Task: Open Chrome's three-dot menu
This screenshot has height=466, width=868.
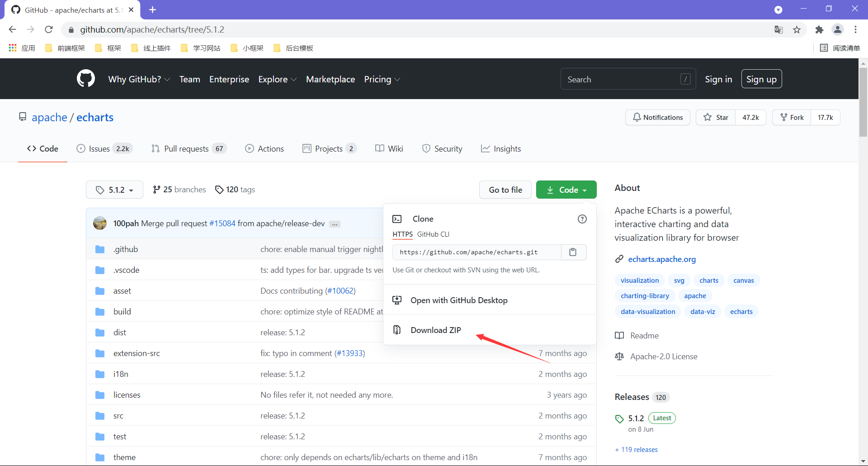Action: click(856, 29)
